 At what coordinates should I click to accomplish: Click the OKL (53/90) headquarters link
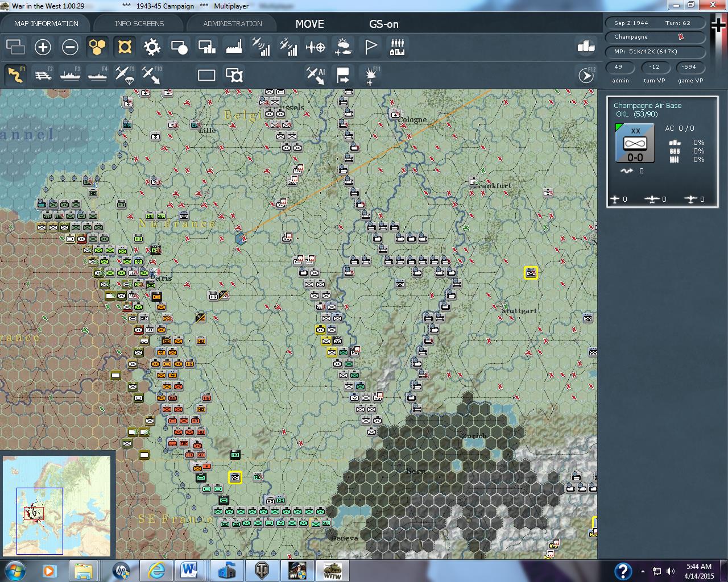[x=636, y=114]
